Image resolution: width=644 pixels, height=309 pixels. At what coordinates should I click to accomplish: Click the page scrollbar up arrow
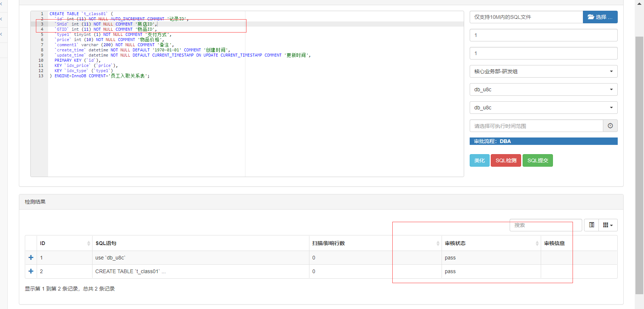(639, 3)
